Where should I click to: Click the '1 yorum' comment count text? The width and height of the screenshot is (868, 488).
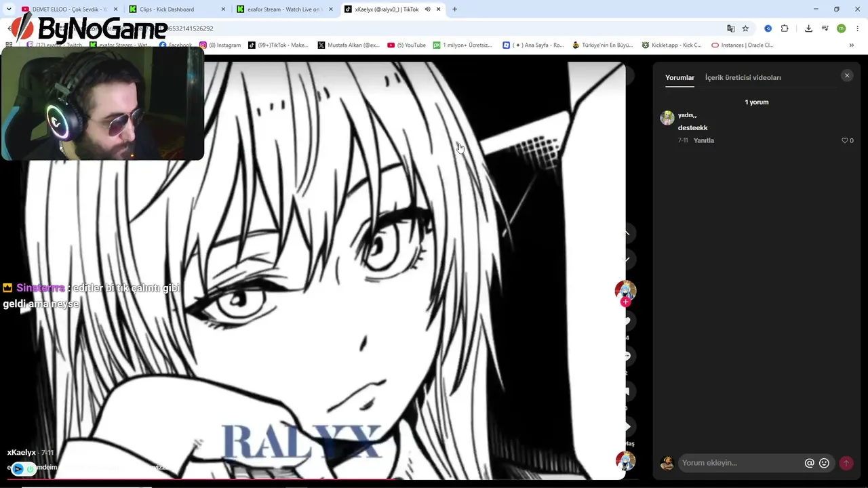point(757,102)
